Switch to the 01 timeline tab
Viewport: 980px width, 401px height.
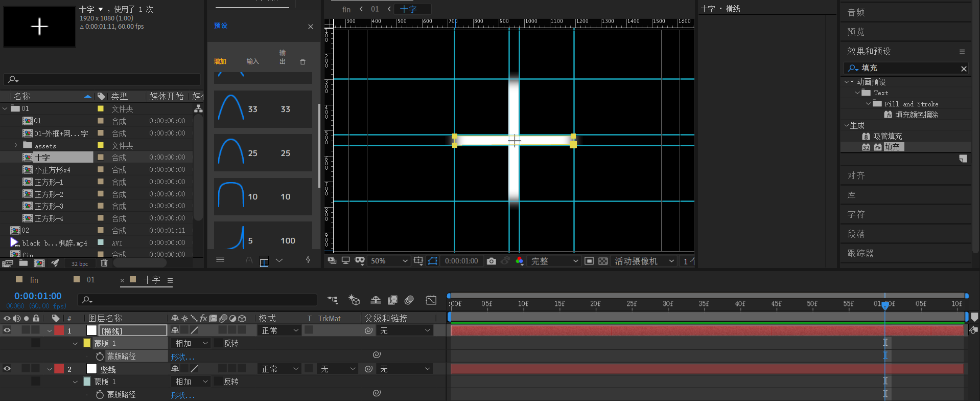90,280
